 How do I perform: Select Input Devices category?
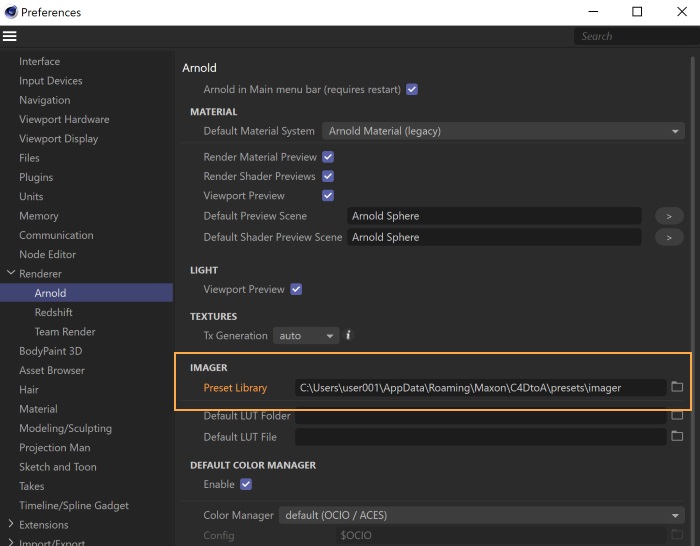[x=50, y=81]
